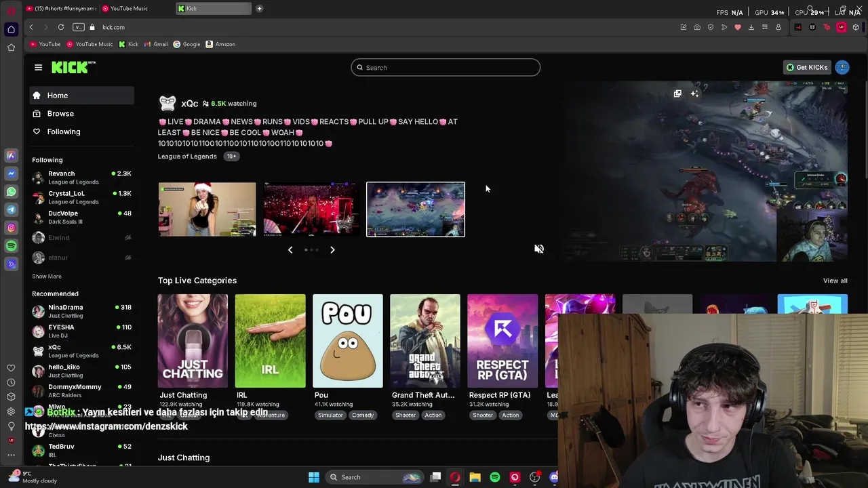Open Home in Kick sidebar
The image size is (868, 488).
[81, 96]
